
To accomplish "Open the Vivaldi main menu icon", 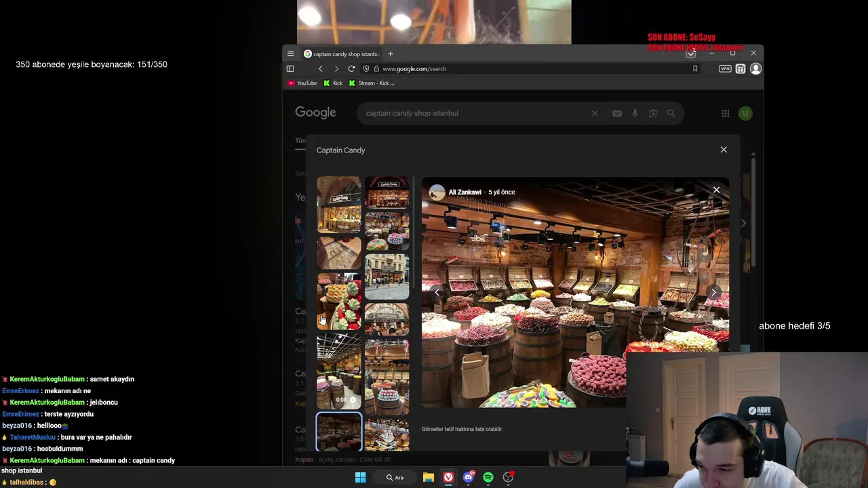I will click(x=290, y=54).
